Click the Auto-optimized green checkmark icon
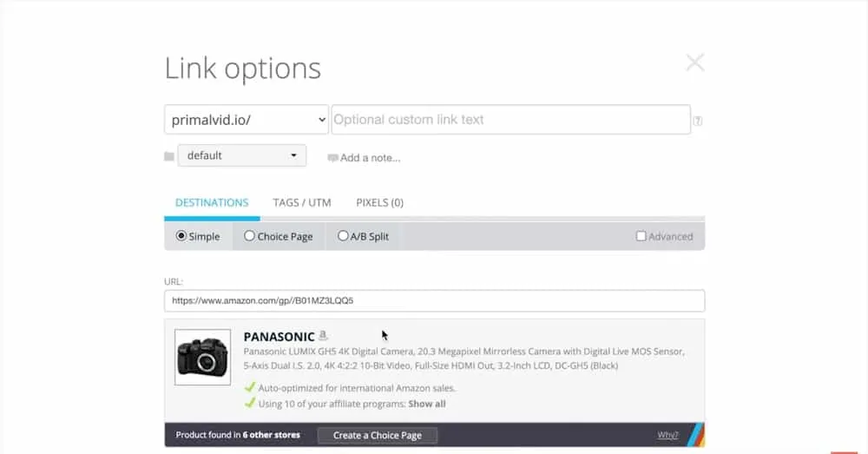 point(250,388)
